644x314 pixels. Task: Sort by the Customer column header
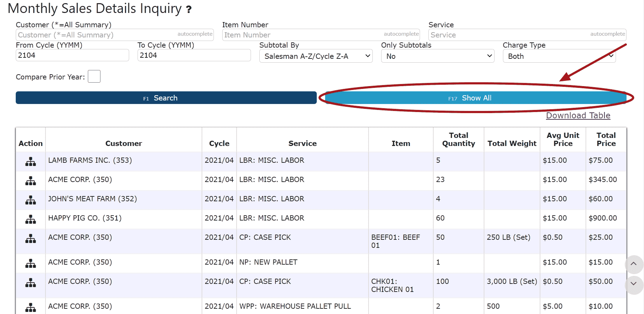coord(124,144)
